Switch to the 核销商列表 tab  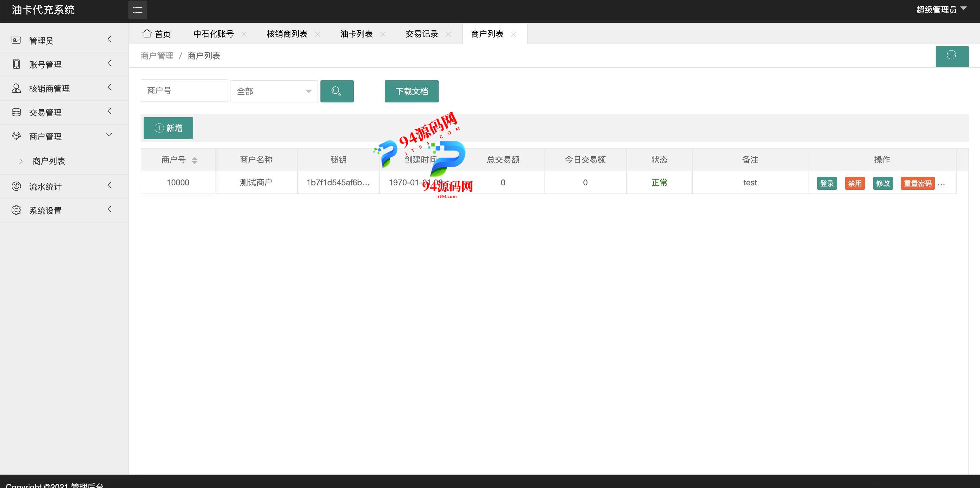(x=287, y=34)
